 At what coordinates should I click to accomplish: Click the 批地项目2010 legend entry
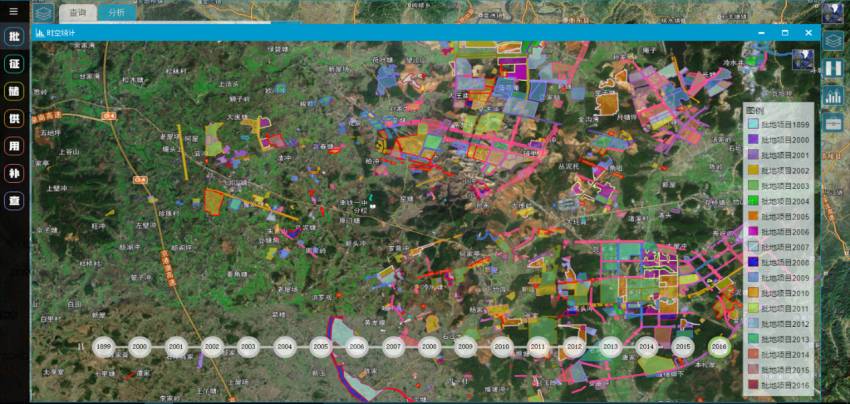click(x=785, y=292)
